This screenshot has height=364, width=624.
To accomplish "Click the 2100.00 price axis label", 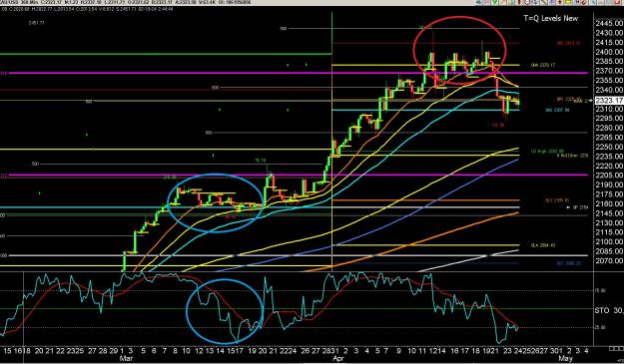I will click(609, 241).
